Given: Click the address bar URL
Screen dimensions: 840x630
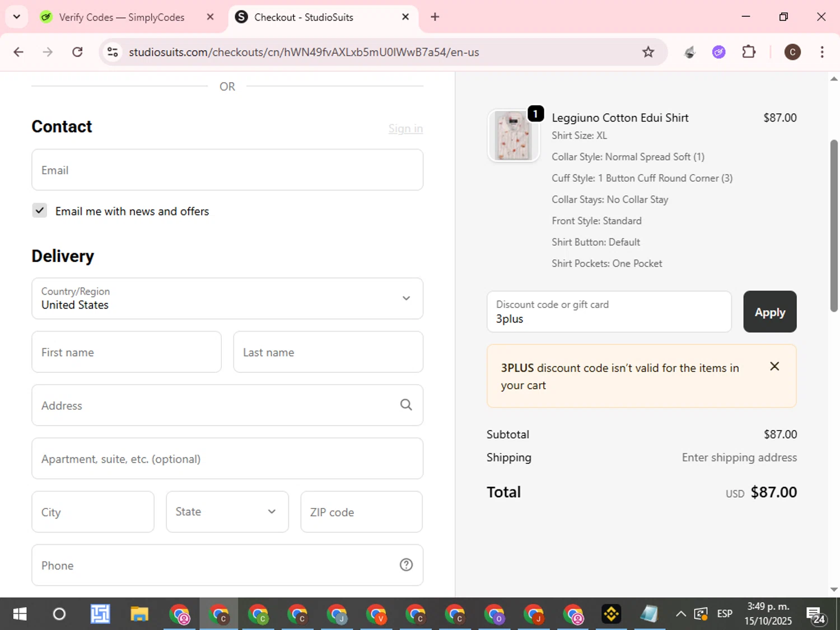Looking at the screenshot, I should [304, 52].
